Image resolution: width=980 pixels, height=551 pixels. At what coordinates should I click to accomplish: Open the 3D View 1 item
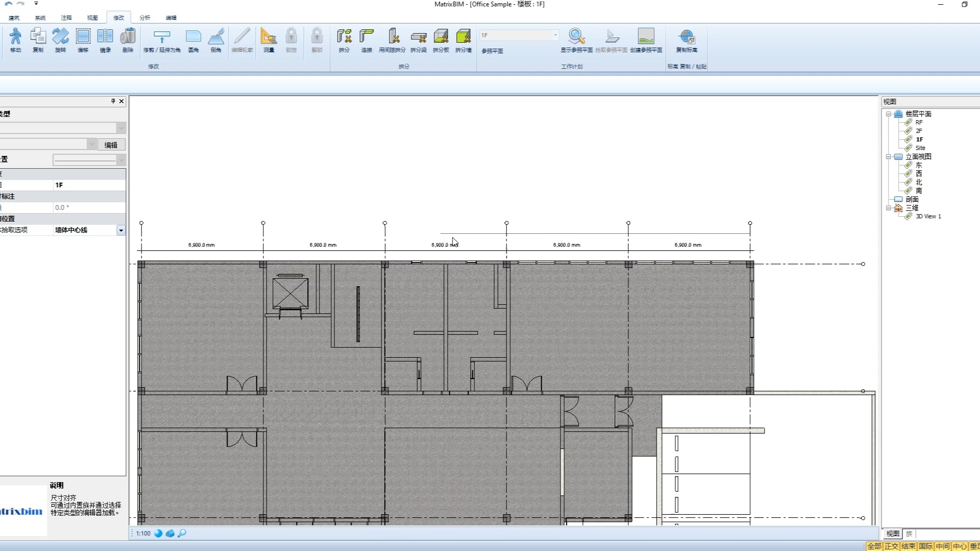click(928, 216)
